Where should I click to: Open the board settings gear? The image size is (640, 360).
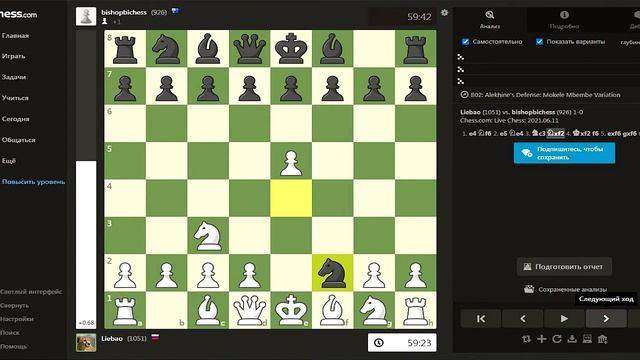pos(444,13)
